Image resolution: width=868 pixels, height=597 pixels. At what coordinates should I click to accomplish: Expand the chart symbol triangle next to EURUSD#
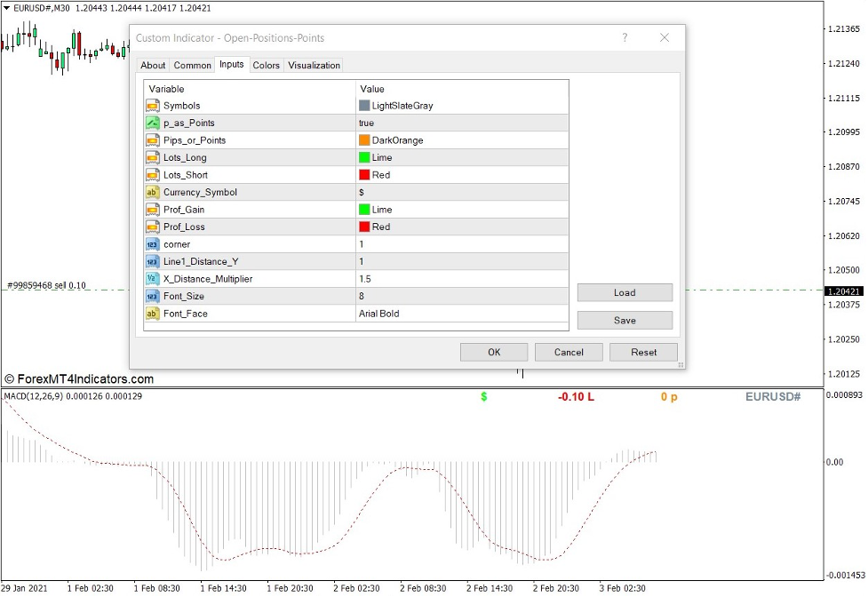[7, 8]
